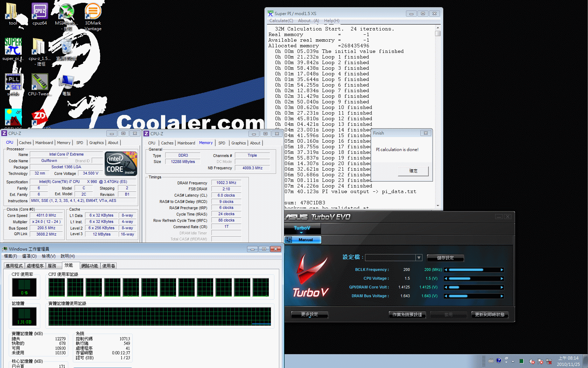The width and height of the screenshot is (588, 368).
Task: Open the TurboV profile (設定檔) dropdown
Action: coord(419,258)
